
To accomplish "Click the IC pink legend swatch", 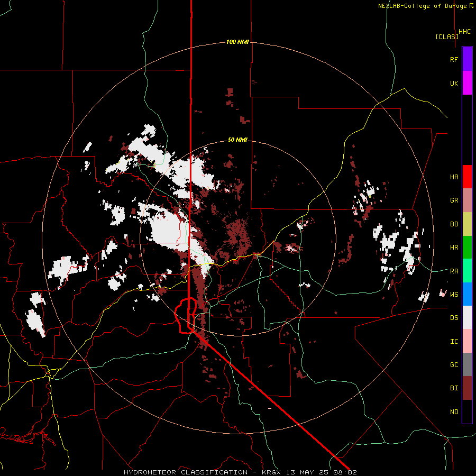I will 467,341.
